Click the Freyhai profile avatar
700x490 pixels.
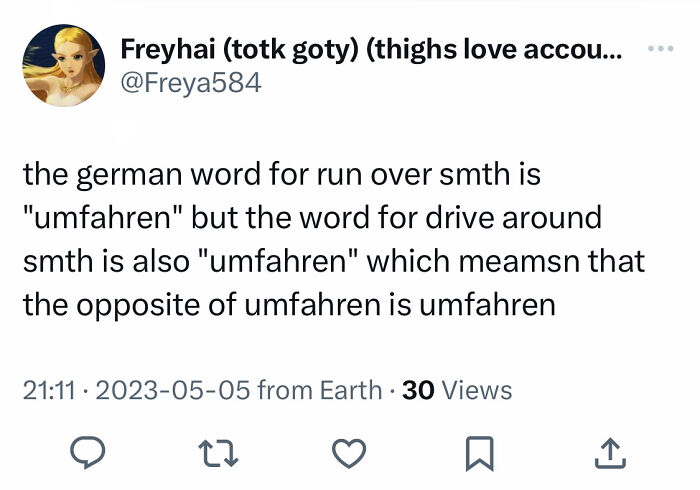(x=65, y=65)
